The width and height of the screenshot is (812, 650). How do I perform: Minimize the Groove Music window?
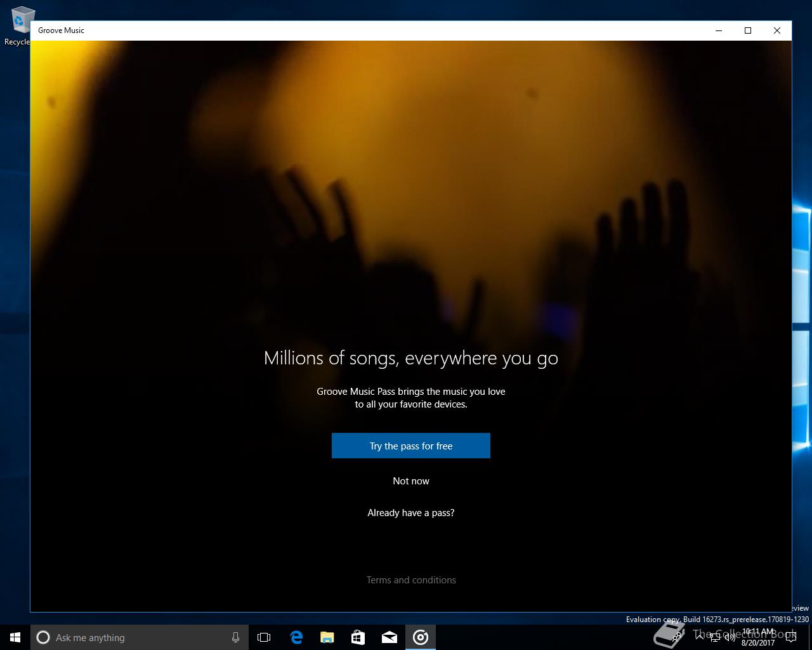click(x=719, y=30)
